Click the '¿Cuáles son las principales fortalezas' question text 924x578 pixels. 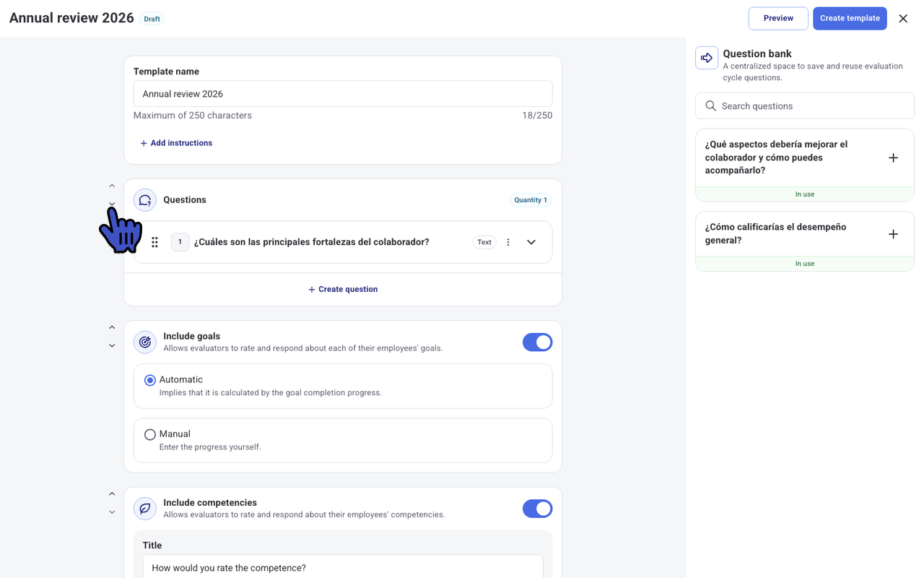tap(311, 242)
